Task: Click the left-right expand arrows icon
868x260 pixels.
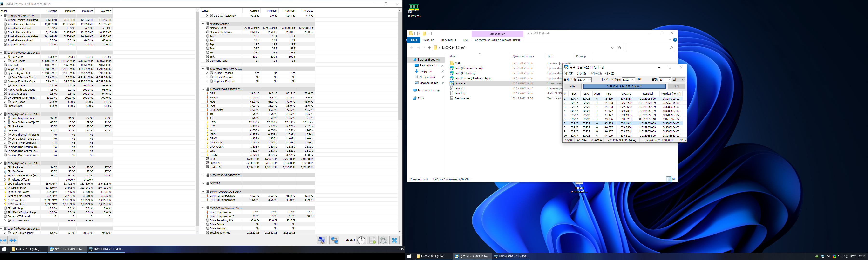Action: pos(4,240)
